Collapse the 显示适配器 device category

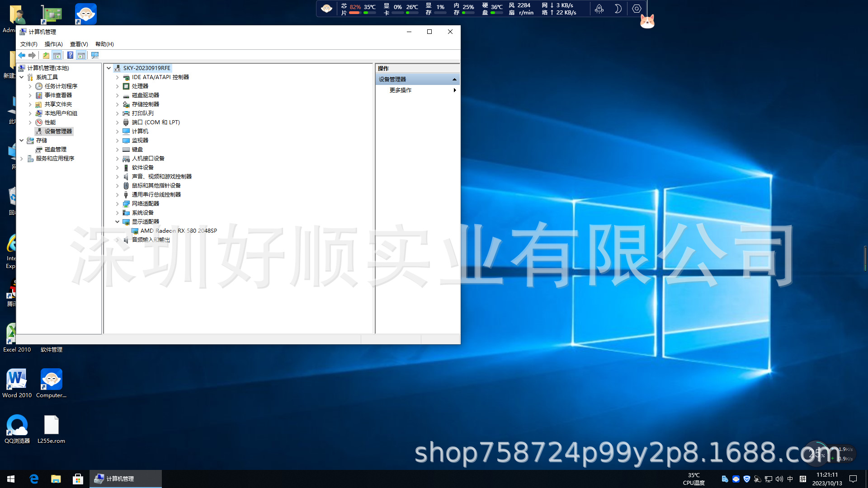[118, 222]
